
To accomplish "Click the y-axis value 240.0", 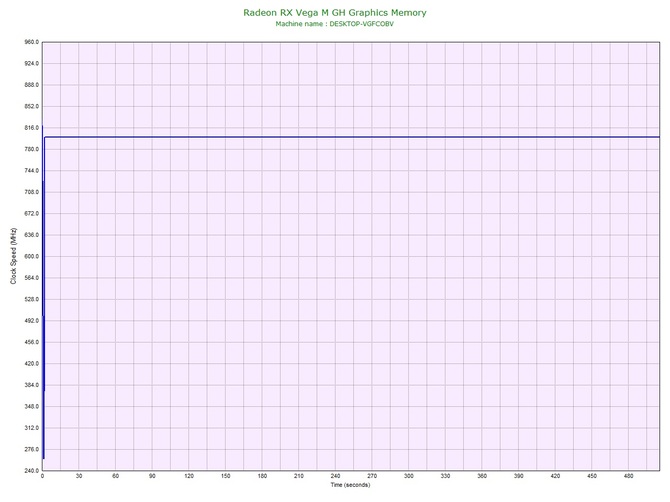I will (32, 471).
